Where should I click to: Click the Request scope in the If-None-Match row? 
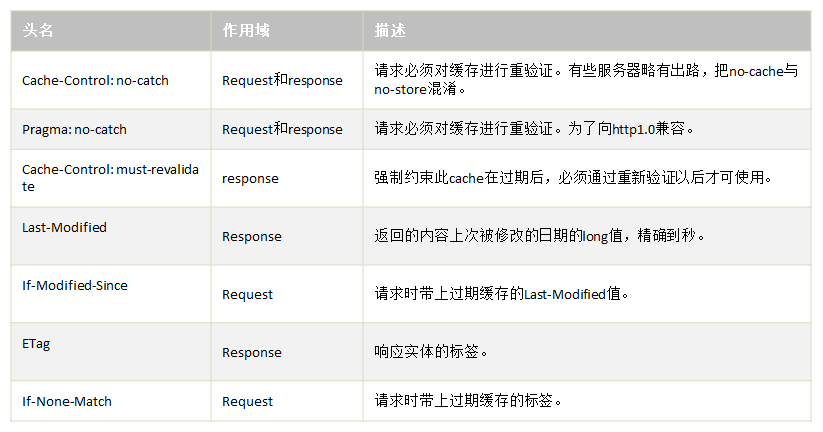click(247, 402)
